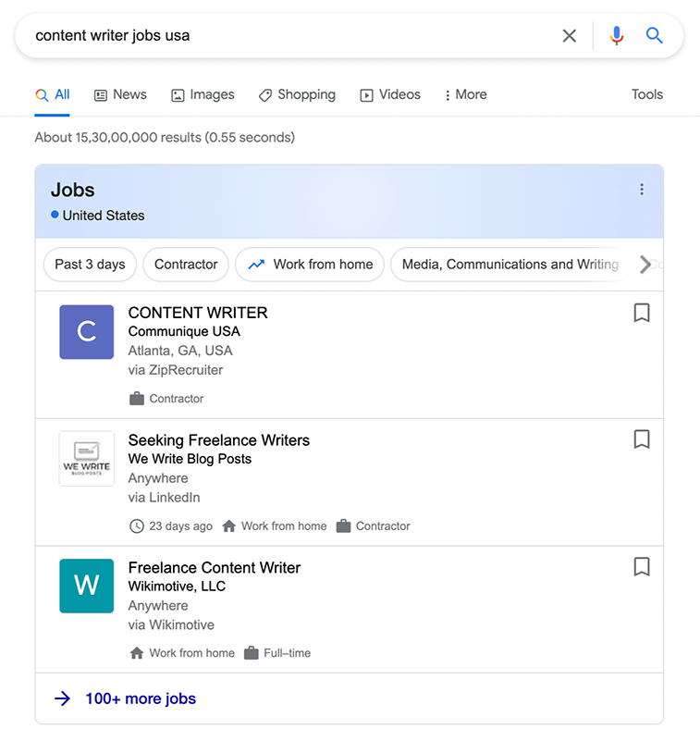This screenshot has height=741, width=700.
Task: Bookmark the CONTENT WRITER job
Action: coord(642,314)
